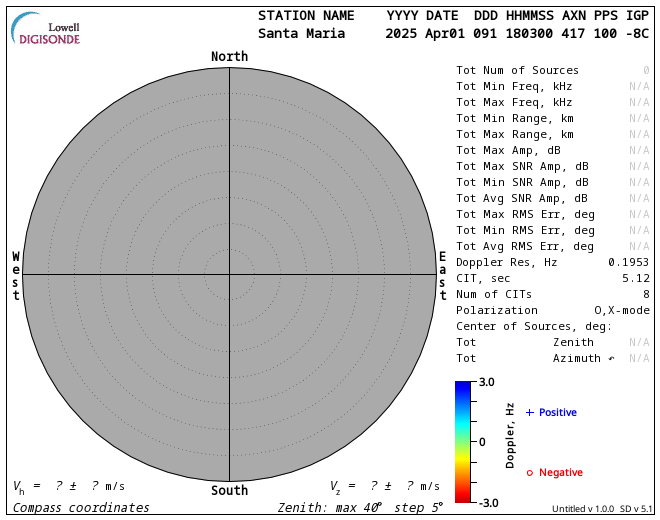Click the Polarization value O,X-mode
This screenshot has width=660, height=520.
pos(622,310)
